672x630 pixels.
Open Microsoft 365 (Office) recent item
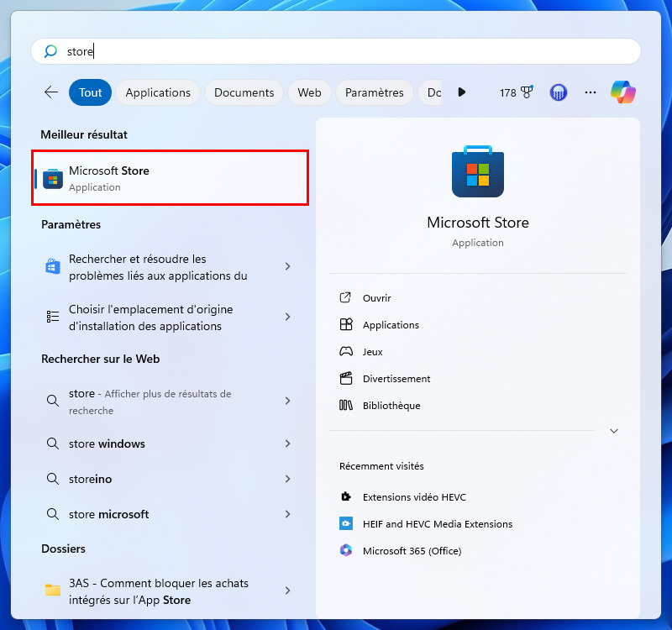[x=412, y=551]
